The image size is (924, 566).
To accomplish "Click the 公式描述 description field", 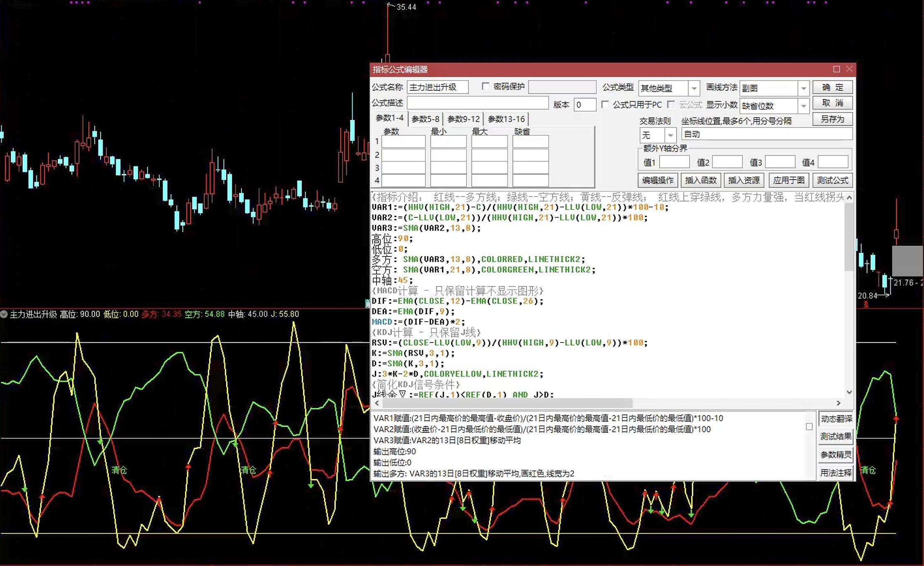I will [x=478, y=102].
